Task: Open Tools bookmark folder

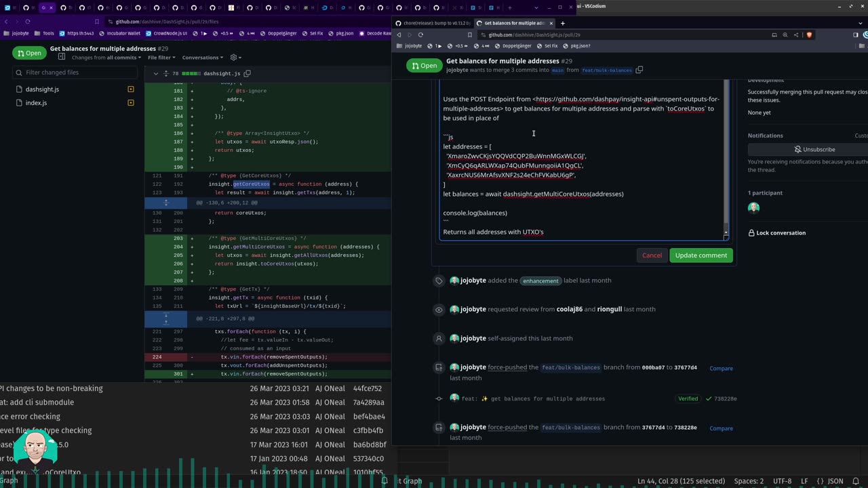Action: pyautogui.click(x=44, y=33)
